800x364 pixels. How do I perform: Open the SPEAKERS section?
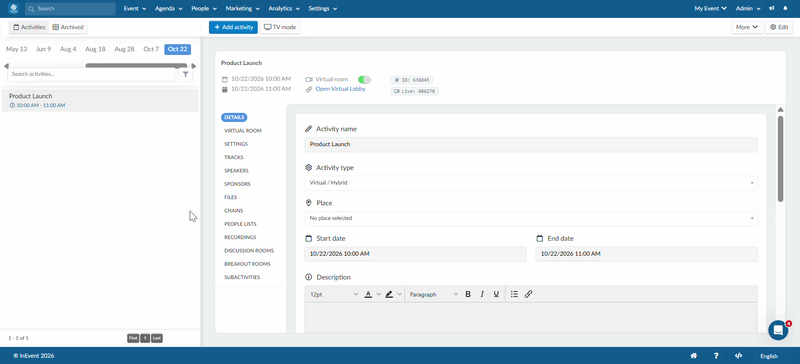pyautogui.click(x=236, y=171)
